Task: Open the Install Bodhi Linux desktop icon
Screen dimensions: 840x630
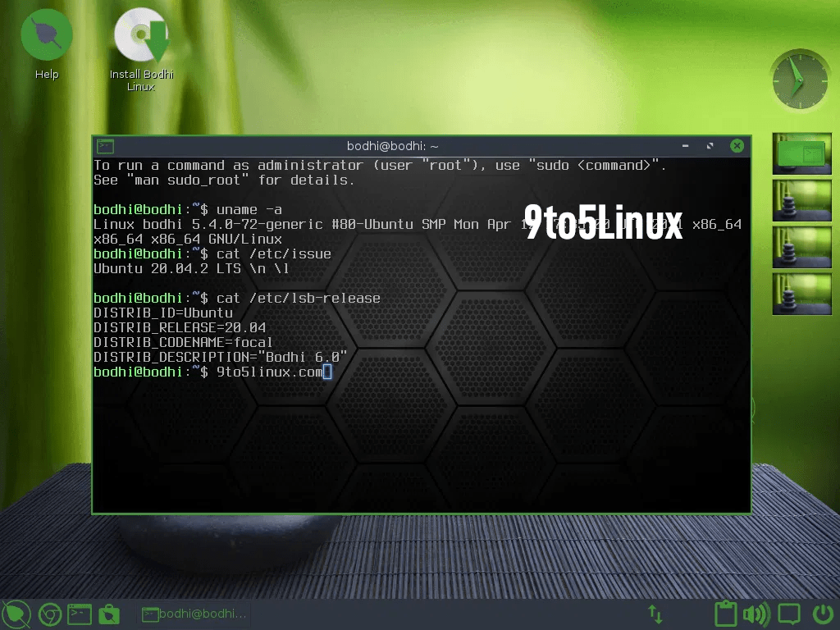Action: (141, 38)
